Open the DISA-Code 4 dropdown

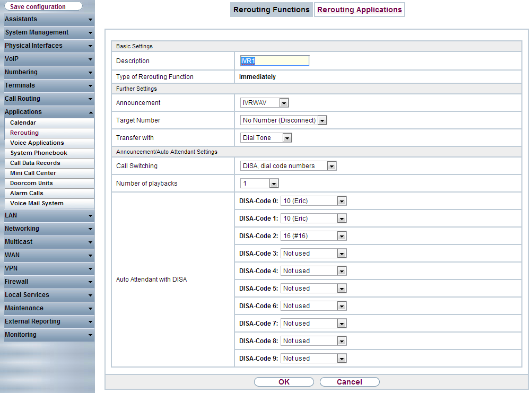tap(313, 271)
